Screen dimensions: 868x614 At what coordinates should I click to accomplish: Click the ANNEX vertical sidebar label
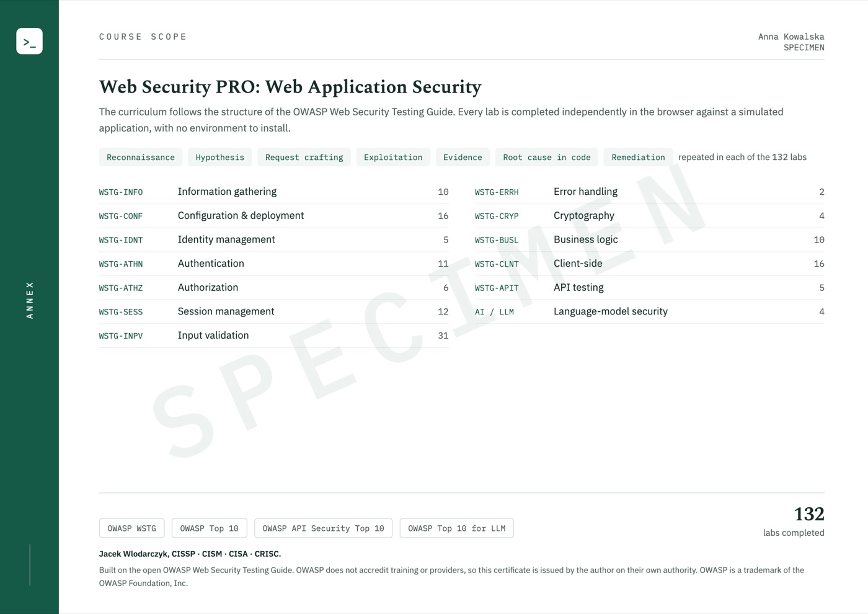(30, 300)
